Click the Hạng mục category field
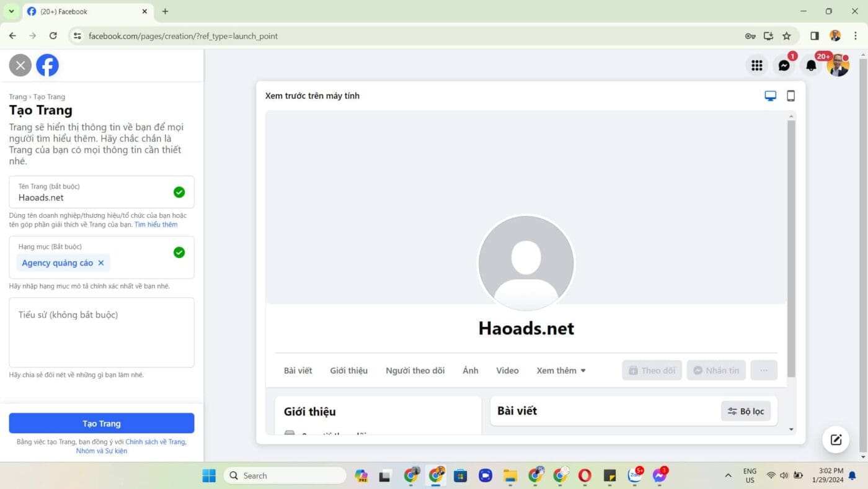 click(x=102, y=258)
